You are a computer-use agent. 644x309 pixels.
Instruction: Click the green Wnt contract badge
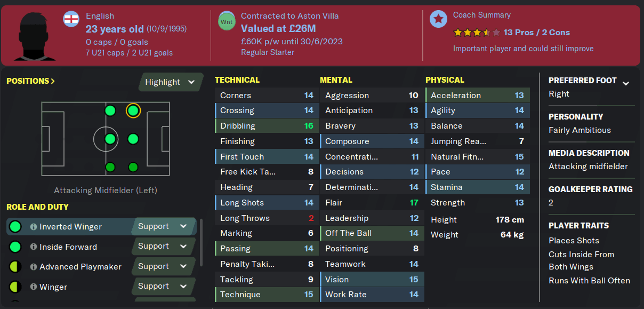pos(227,21)
